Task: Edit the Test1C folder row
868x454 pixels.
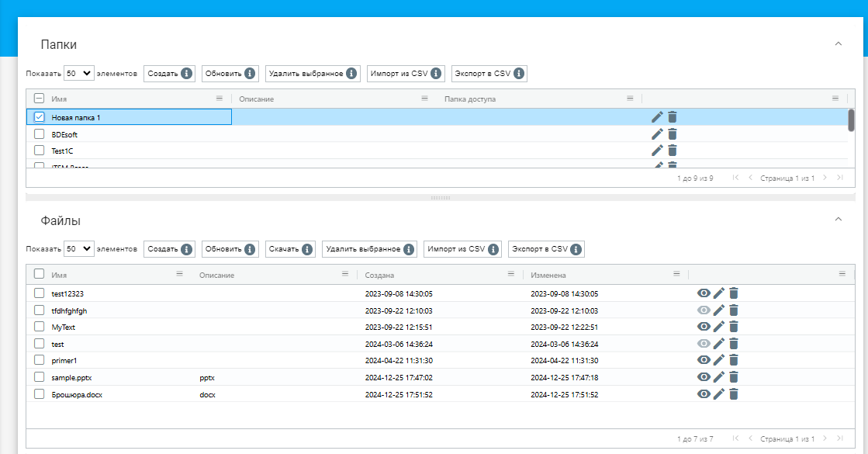Action: tap(657, 151)
